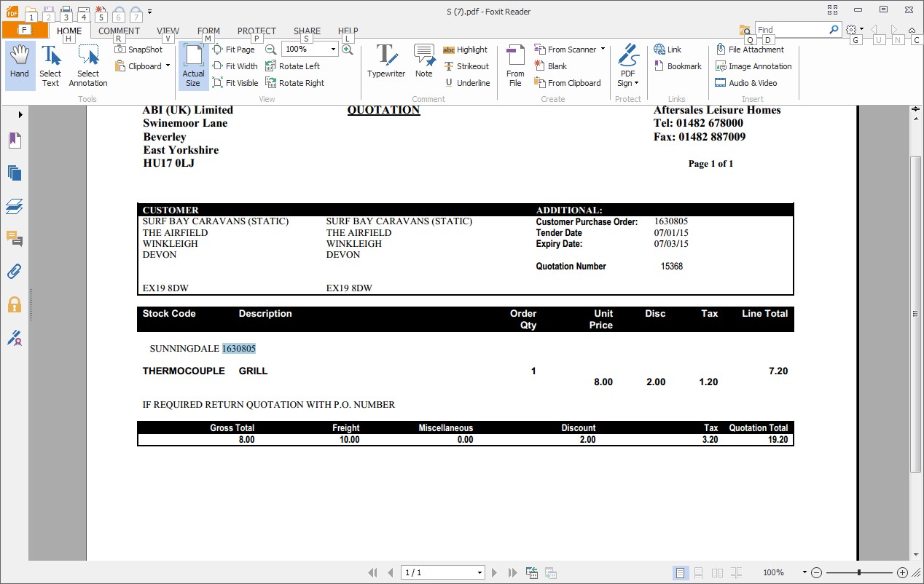This screenshot has height=584, width=924.
Task: Click the Find search field
Action: tap(791, 30)
